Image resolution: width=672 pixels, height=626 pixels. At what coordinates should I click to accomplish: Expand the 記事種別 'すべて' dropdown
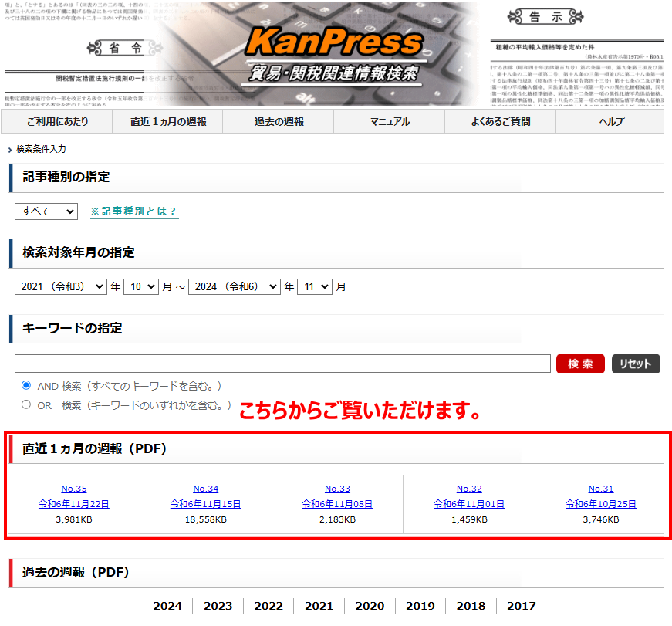pos(46,211)
